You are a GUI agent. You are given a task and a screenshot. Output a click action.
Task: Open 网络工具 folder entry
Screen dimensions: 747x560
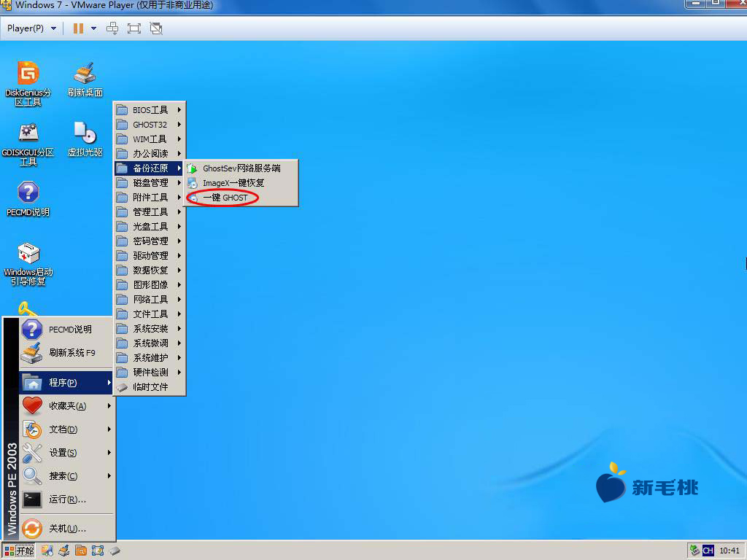click(x=149, y=300)
